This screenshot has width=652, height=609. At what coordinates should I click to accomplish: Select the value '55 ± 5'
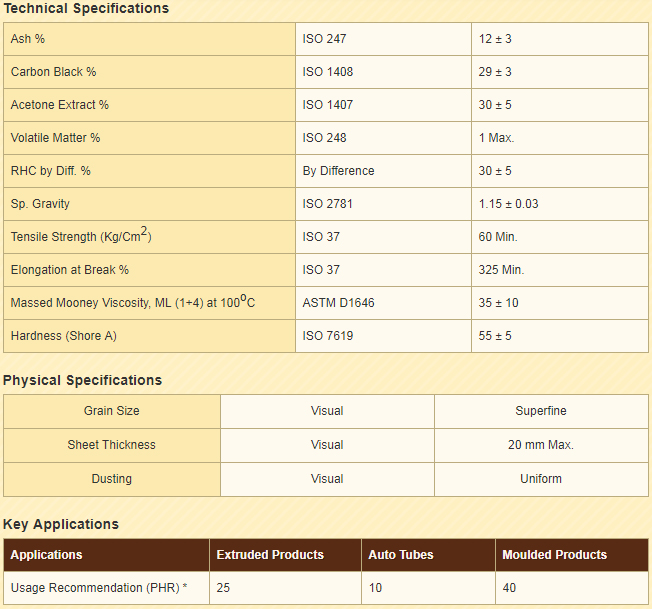coord(495,336)
